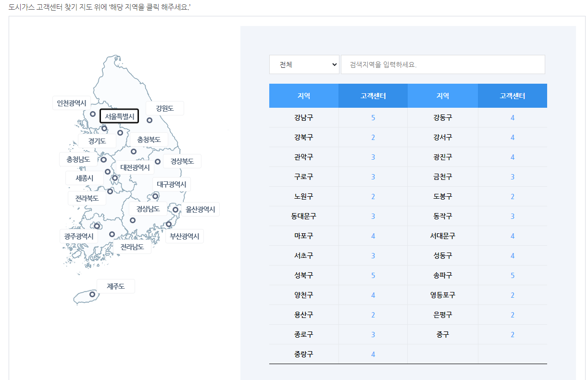The height and width of the screenshot is (380, 588).
Task: Open 종로구 customer center count 3
Action: coord(373,334)
